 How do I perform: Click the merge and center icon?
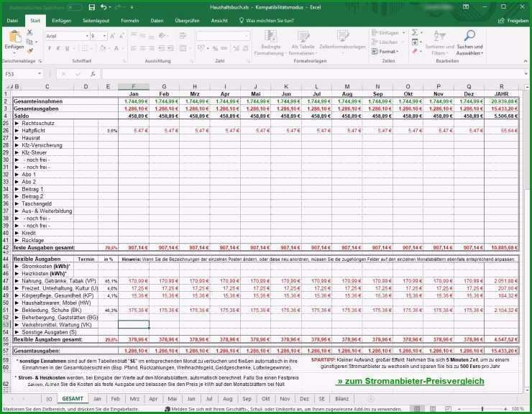pyautogui.click(x=183, y=49)
